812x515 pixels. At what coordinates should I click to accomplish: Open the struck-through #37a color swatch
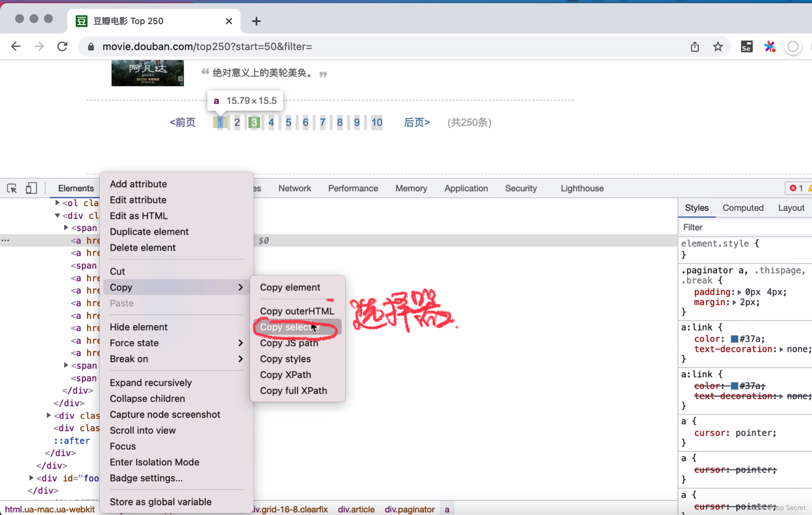tap(734, 386)
